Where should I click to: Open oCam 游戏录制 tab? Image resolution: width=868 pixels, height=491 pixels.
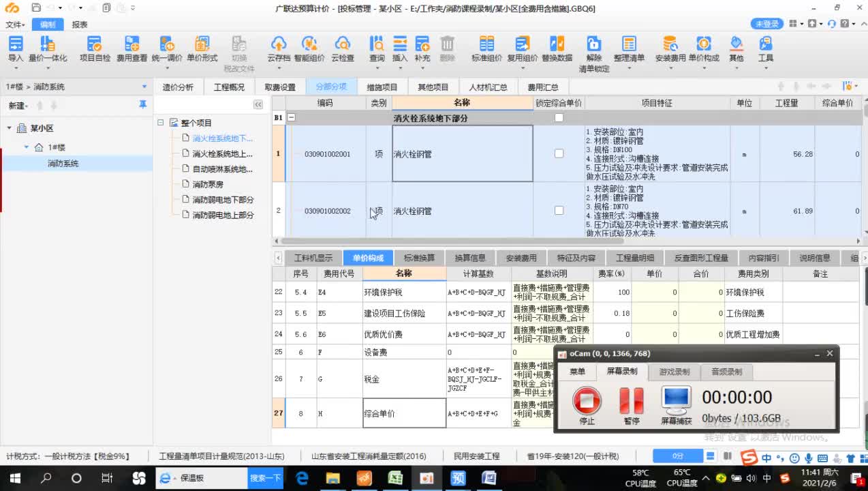(674, 372)
